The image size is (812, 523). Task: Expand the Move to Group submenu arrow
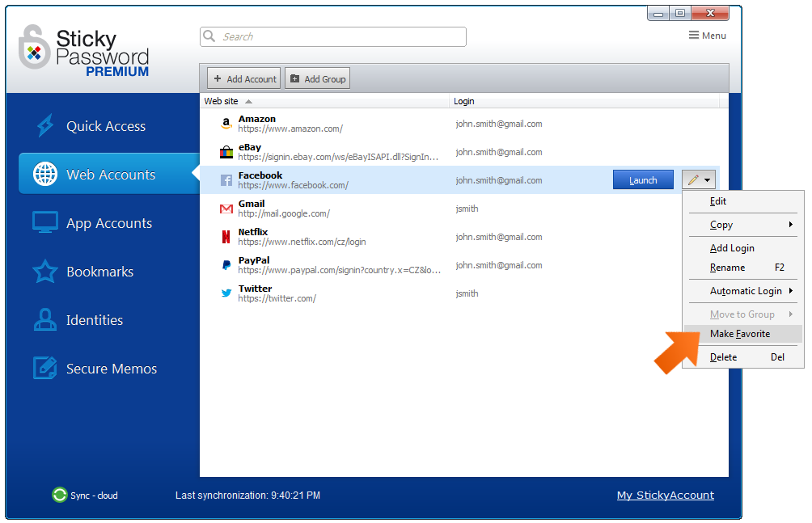[791, 314]
